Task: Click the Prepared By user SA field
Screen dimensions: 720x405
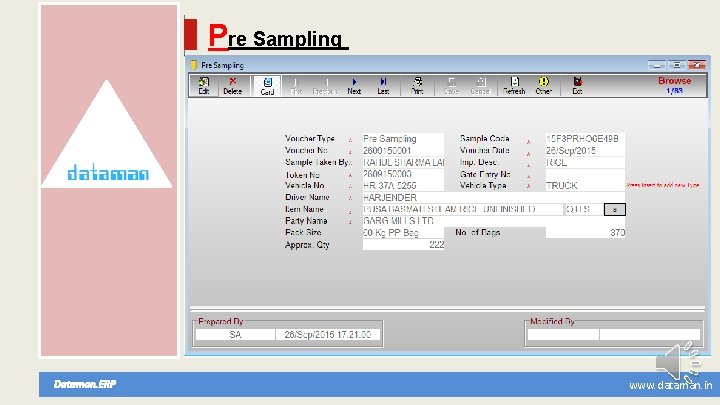Action: [x=235, y=335]
